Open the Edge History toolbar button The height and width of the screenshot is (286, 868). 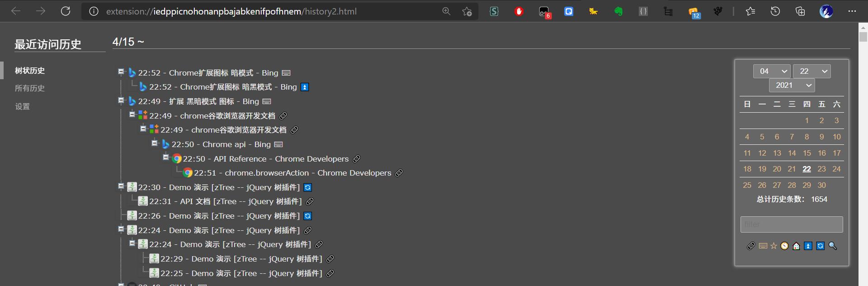click(x=775, y=11)
